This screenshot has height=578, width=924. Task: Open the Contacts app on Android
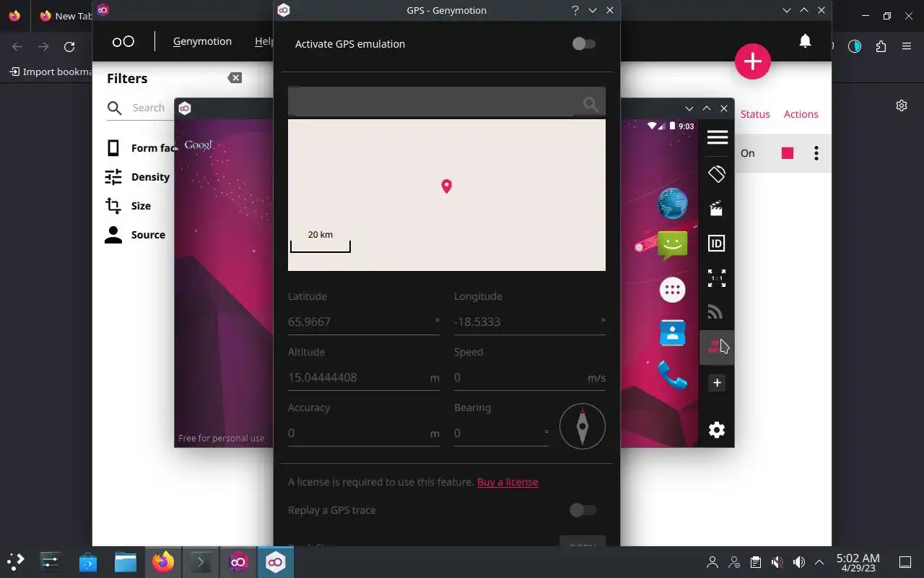pos(672,332)
